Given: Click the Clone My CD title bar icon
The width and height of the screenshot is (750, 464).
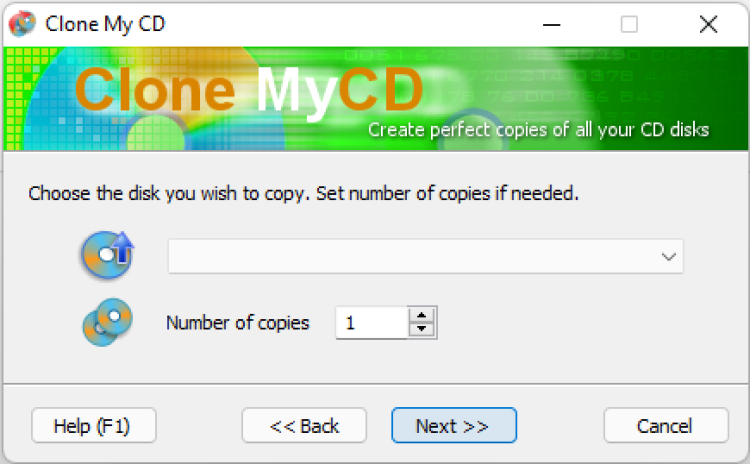Looking at the screenshot, I should coord(22,24).
